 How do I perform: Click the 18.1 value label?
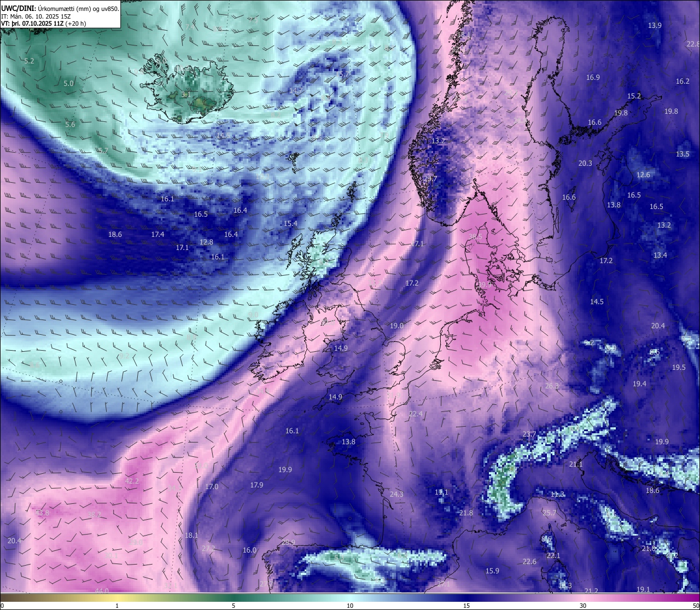191,535
